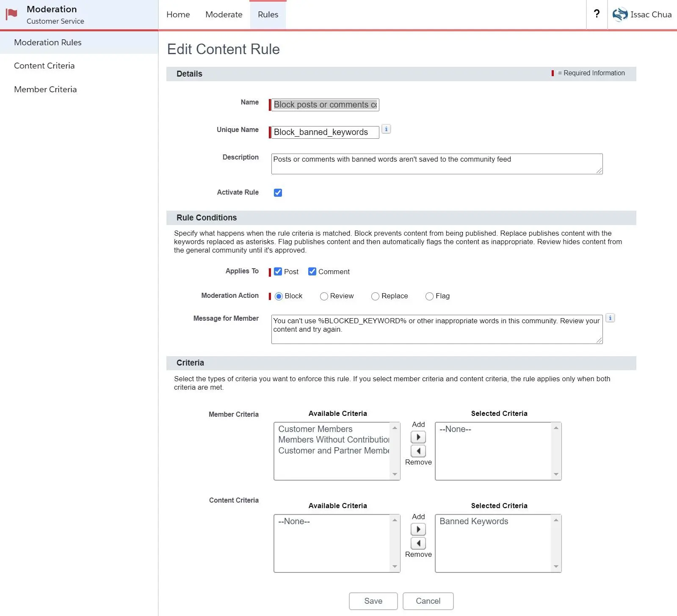Select Customer and Partner Members criteria
677x616 pixels.
333,451
